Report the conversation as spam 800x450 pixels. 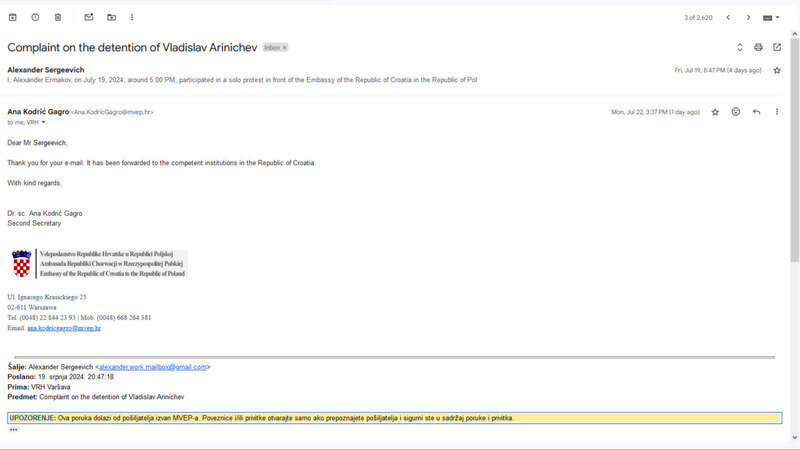point(35,17)
